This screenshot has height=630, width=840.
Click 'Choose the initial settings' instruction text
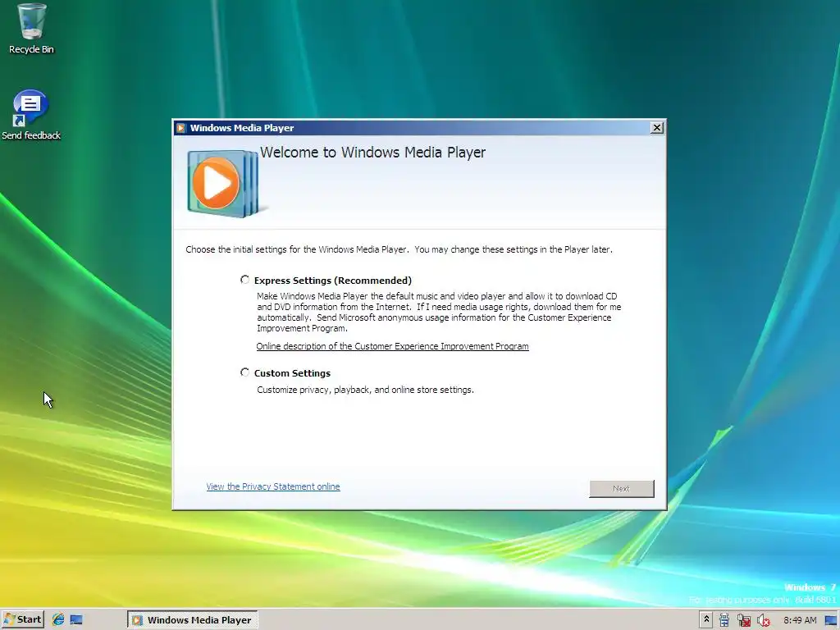(x=399, y=249)
